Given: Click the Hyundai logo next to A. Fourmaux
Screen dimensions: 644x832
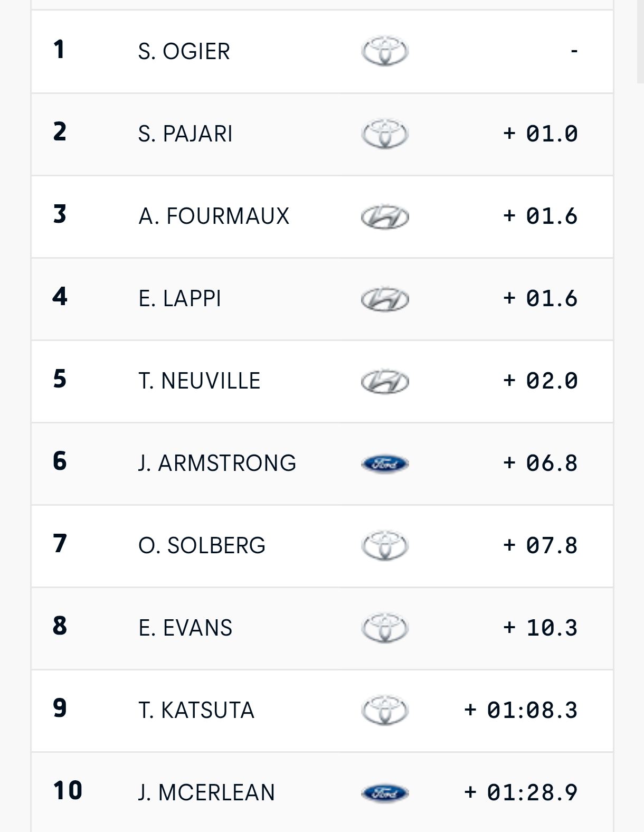Looking at the screenshot, I should coord(385,216).
